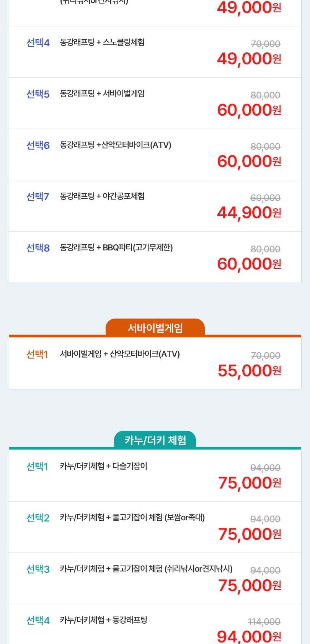Viewport: 310px width, 644px height.
Task: Click the blue 선택8 label
Action: tap(38, 248)
